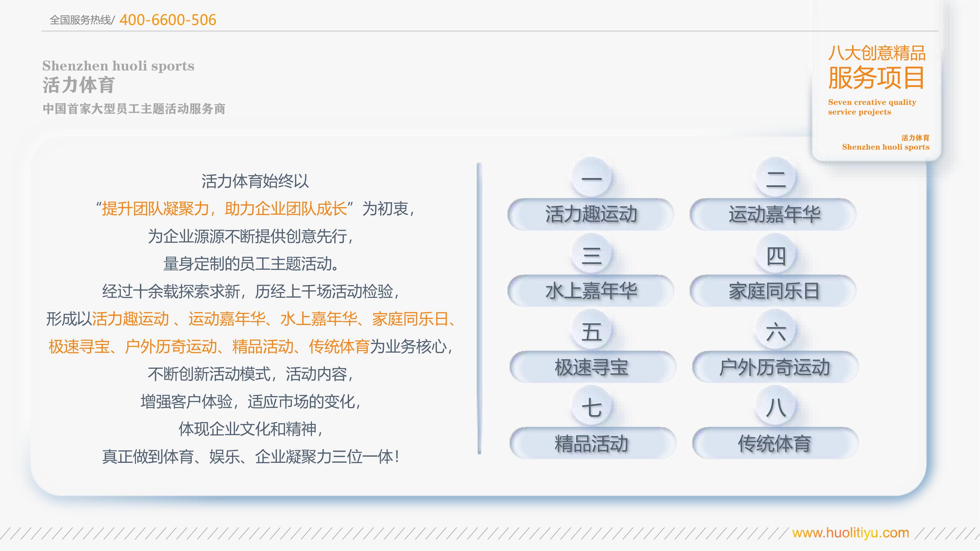
Task: Click orange 家庭同乐日 in the paragraph
Action: click(x=411, y=319)
